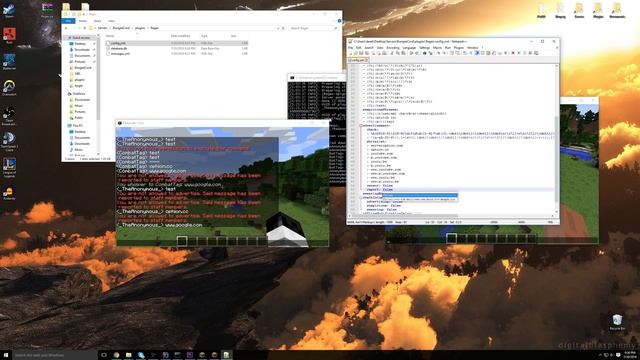The width and height of the screenshot is (640, 360).
Task: Open the Macro menu in Notepad++
Action: pos(437,48)
